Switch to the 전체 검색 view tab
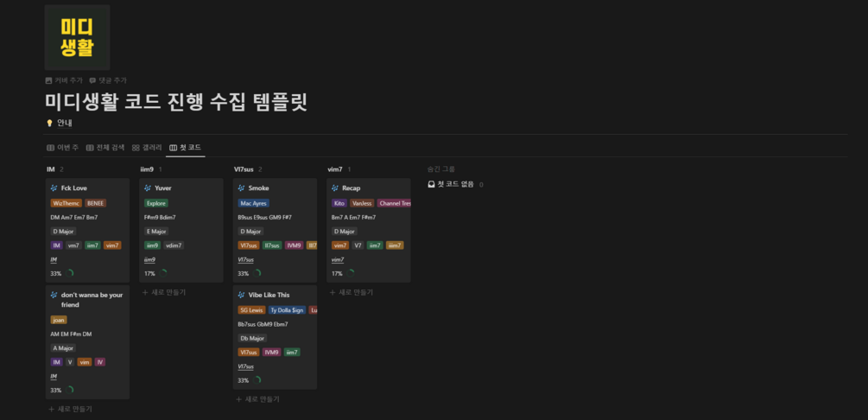Screen dimensions: 868x420 click(x=105, y=148)
